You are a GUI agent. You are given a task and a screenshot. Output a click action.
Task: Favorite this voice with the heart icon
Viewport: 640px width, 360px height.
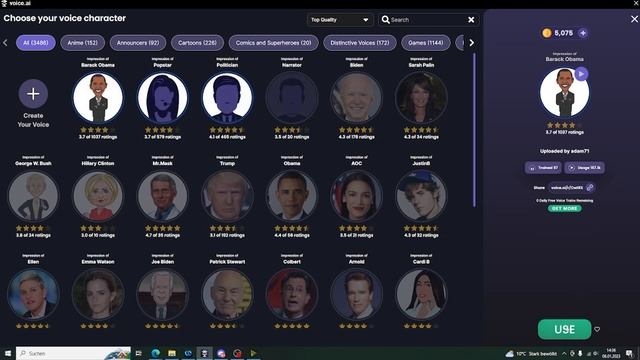click(597, 329)
